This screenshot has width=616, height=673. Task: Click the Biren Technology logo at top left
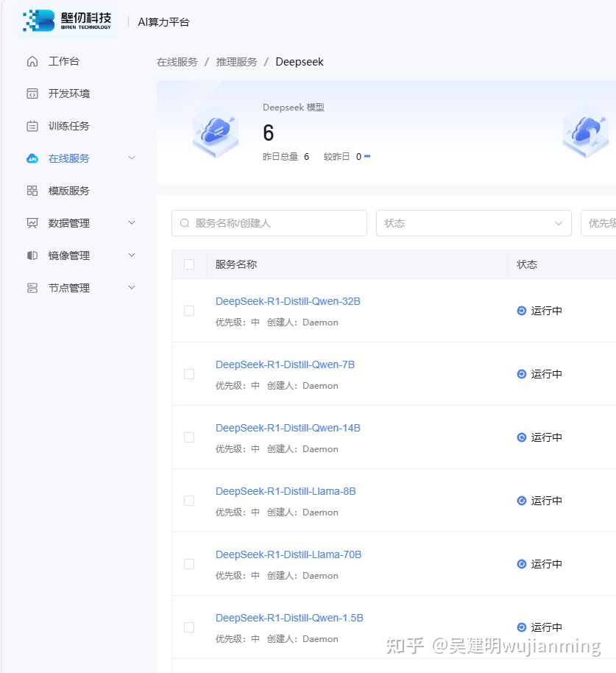pyautogui.click(x=66, y=21)
